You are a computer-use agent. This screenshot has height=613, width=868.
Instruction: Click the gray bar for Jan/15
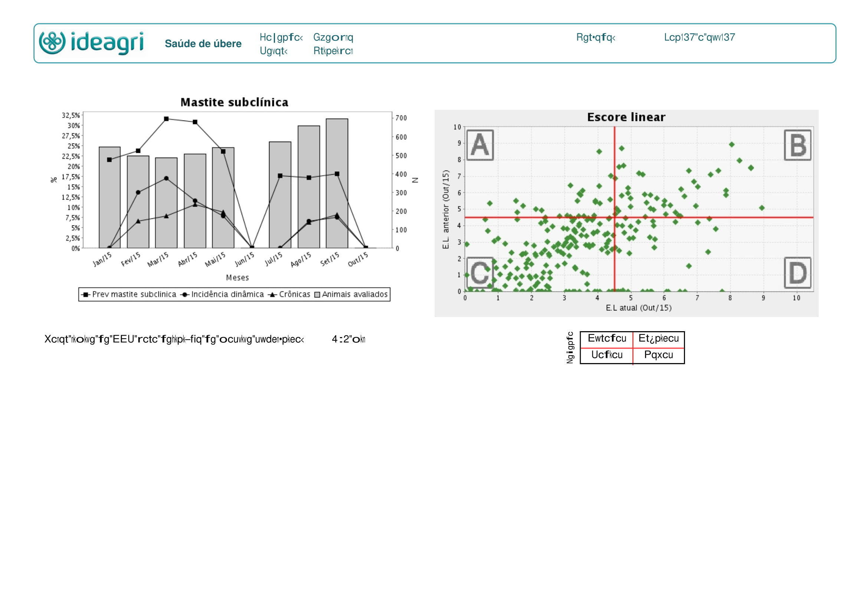tap(109, 198)
